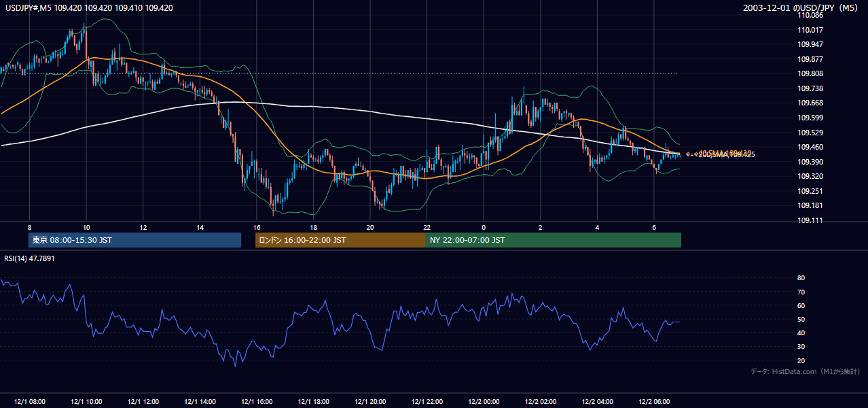The width and height of the screenshot is (868, 408).
Task: Click bottom date label 12/1 20:00
Action: [369, 402]
